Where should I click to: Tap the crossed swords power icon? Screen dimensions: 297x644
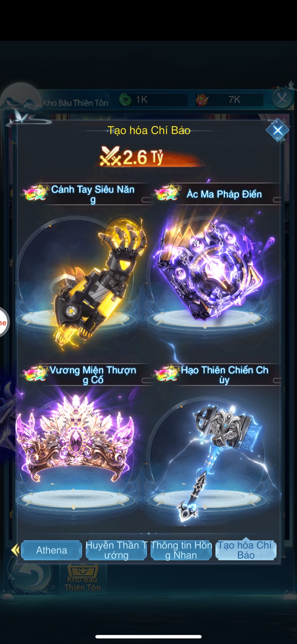coord(110,156)
